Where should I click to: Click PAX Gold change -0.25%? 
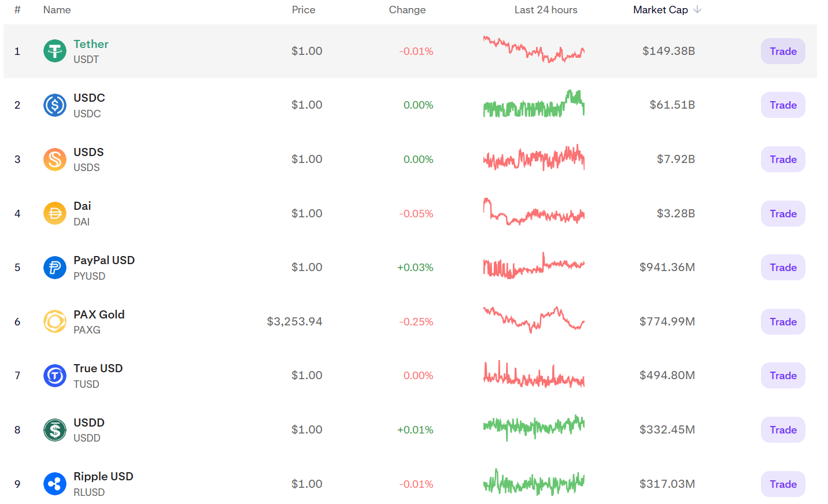[416, 322]
